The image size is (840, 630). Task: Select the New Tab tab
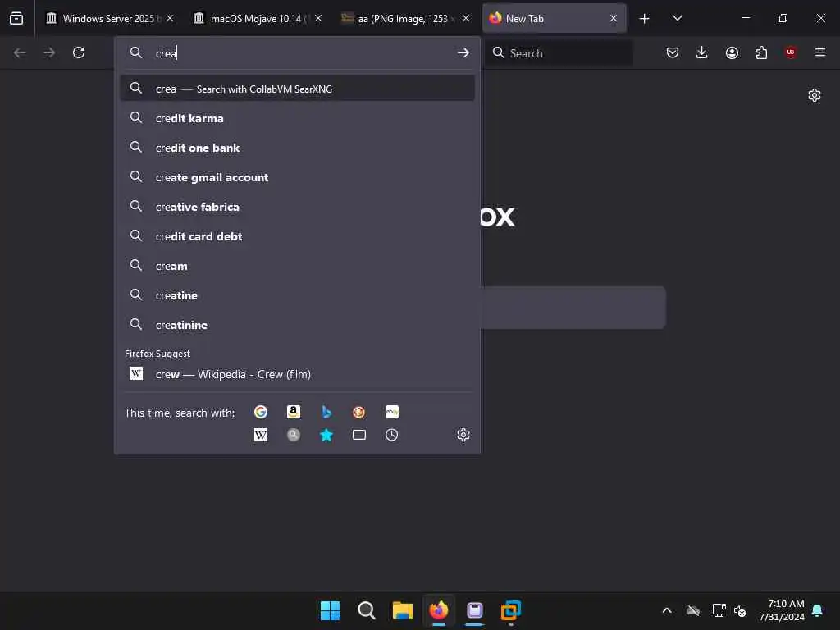(554, 18)
